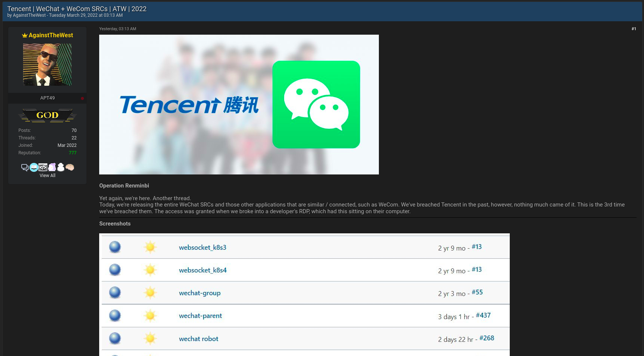Click the white hat figure badge
Image resolution: width=644 pixels, height=356 pixels.
tap(61, 167)
